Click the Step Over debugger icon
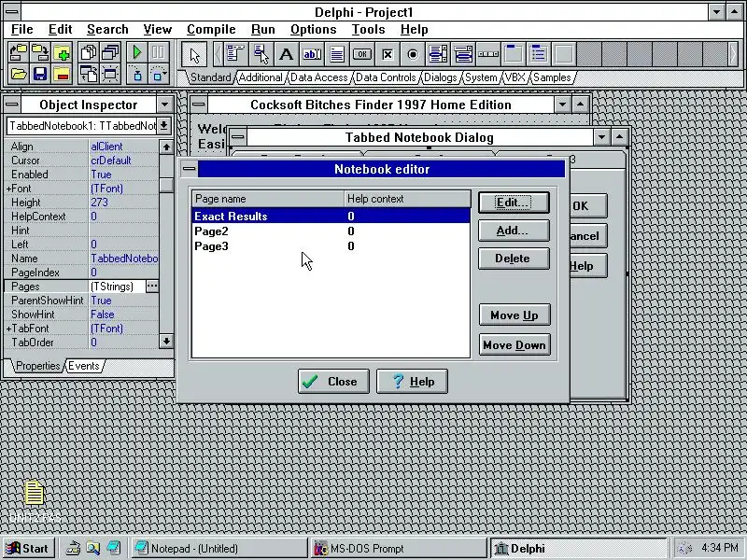 (x=159, y=75)
